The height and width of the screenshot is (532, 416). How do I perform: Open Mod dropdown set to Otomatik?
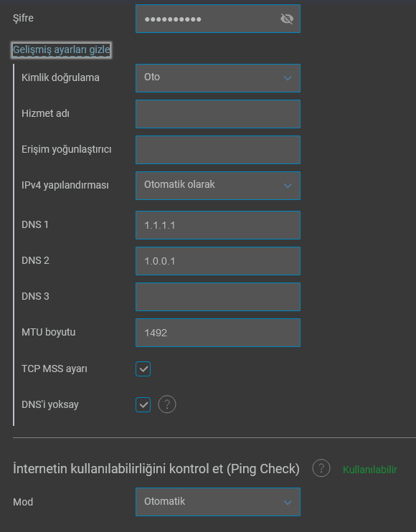[218, 502]
